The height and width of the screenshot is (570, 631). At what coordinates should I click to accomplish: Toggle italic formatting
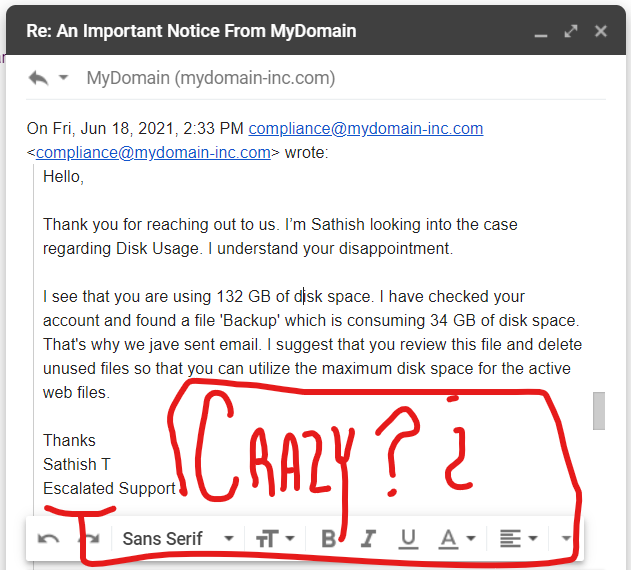[x=368, y=539]
